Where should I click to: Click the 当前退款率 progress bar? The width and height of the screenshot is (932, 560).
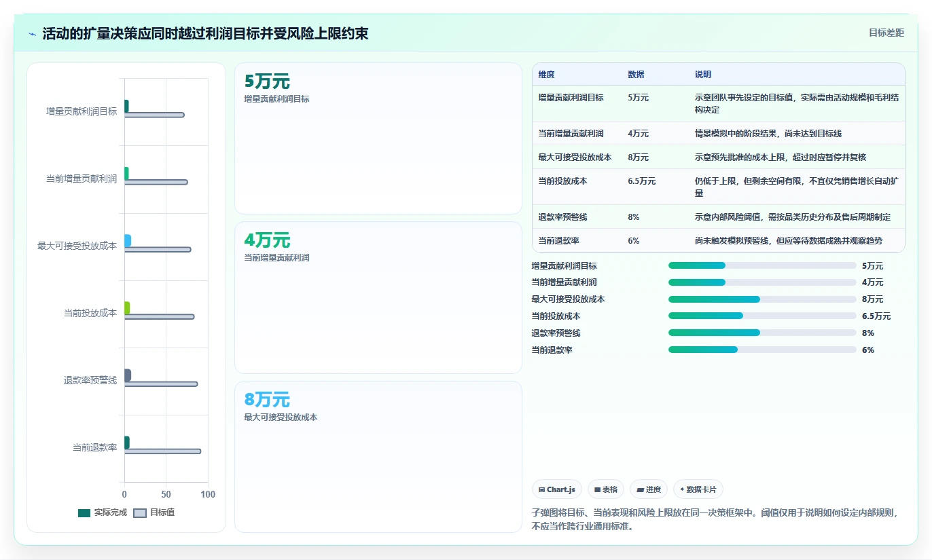pyautogui.click(x=762, y=350)
